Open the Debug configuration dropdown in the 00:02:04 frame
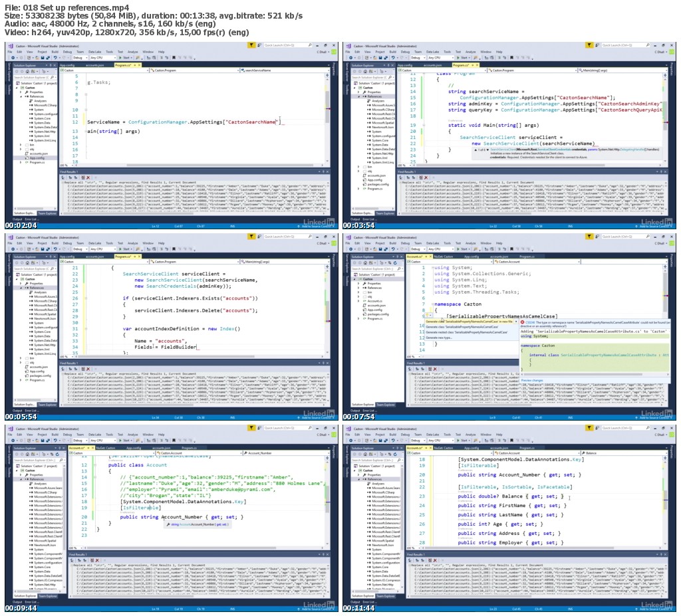The width and height of the screenshot is (681, 616). (x=79, y=57)
